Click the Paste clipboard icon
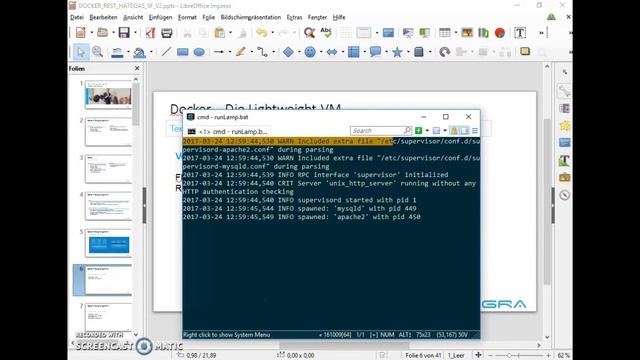 click(x=220, y=33)
